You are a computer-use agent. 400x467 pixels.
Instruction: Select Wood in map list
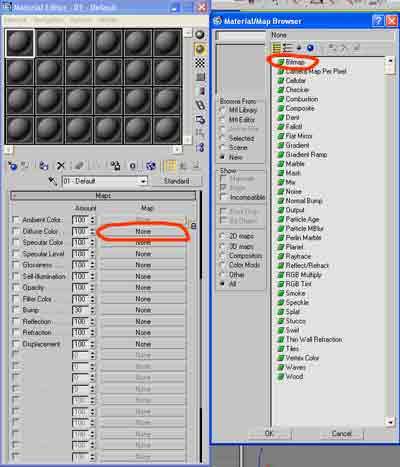pos(294,376)
